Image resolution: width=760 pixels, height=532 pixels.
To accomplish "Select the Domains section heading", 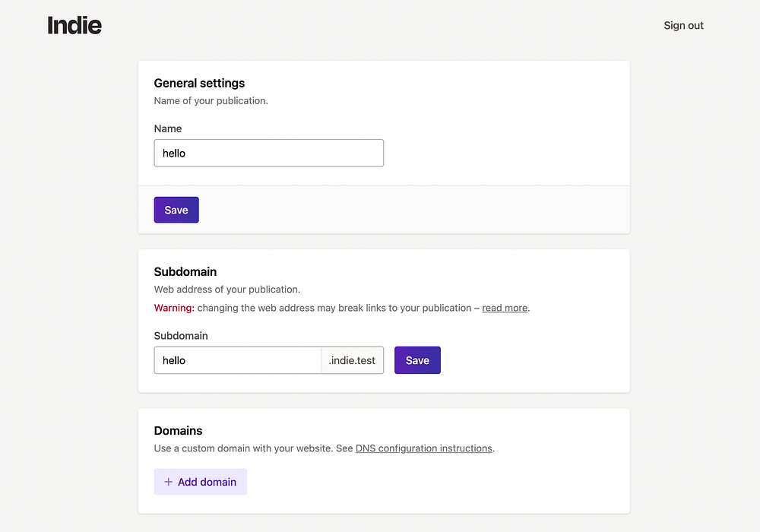I will pos(179,430).
